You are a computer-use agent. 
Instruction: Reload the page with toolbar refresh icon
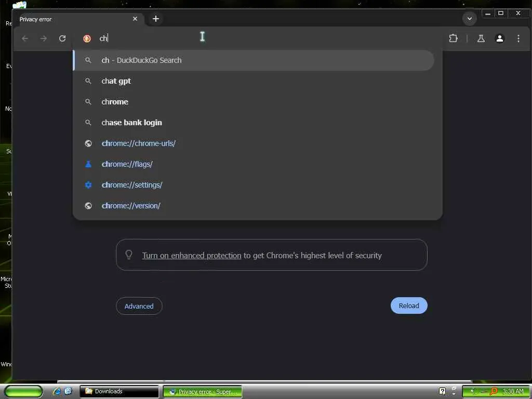pyautogui.click(x=62, y=38)
